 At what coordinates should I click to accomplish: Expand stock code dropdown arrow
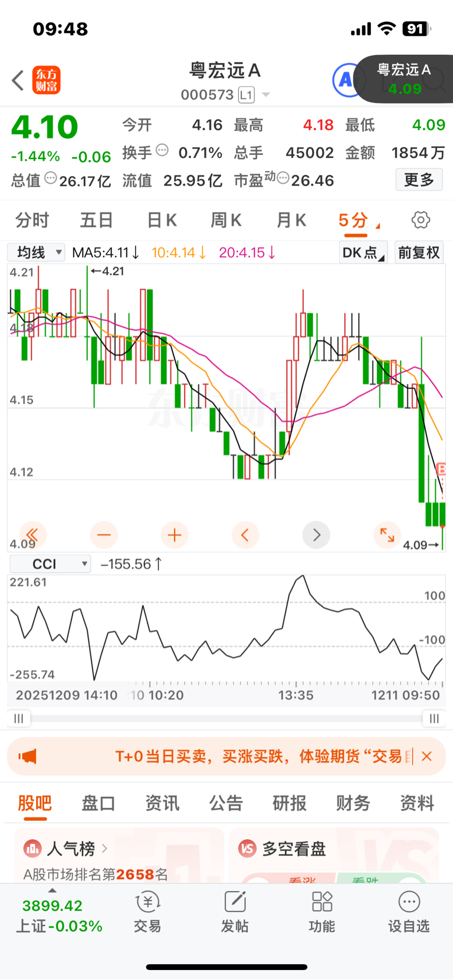(x=266, y=95)
